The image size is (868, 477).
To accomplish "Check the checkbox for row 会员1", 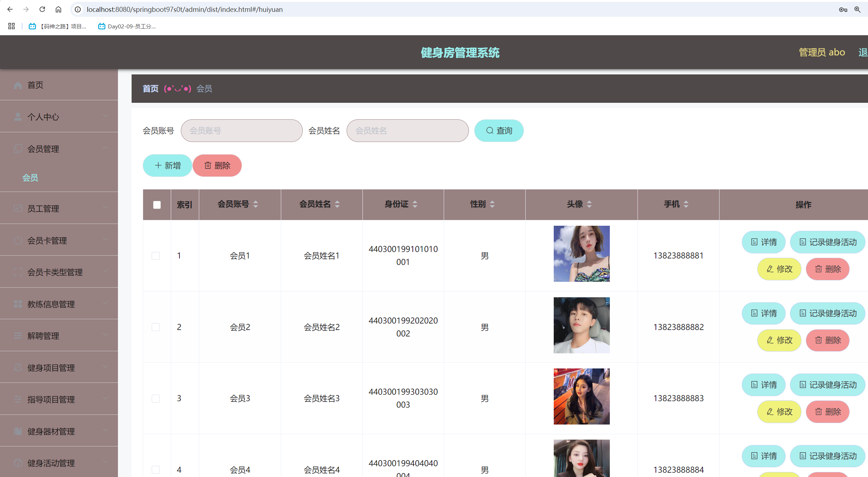I will point(156,256).
